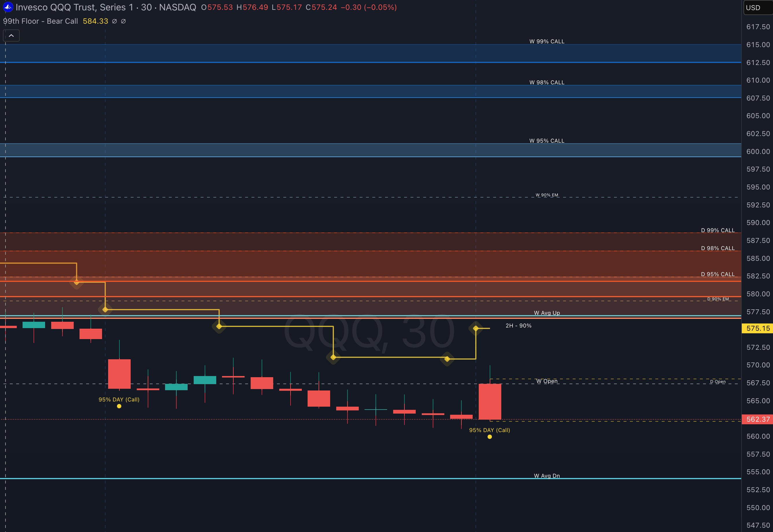Click the 584.33 indicator value
The image size is (773, 532).
click(95, 21)
